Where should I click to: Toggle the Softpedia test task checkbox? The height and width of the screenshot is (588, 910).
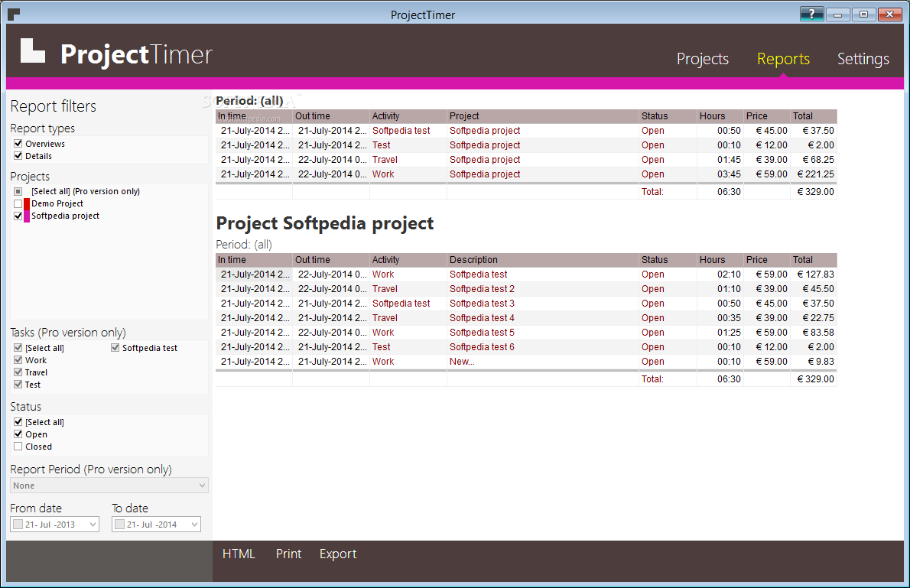[x=115, y=348]
